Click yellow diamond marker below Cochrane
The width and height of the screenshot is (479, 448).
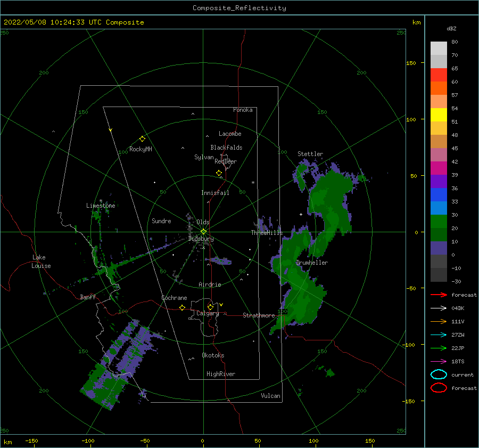point(182,307)
